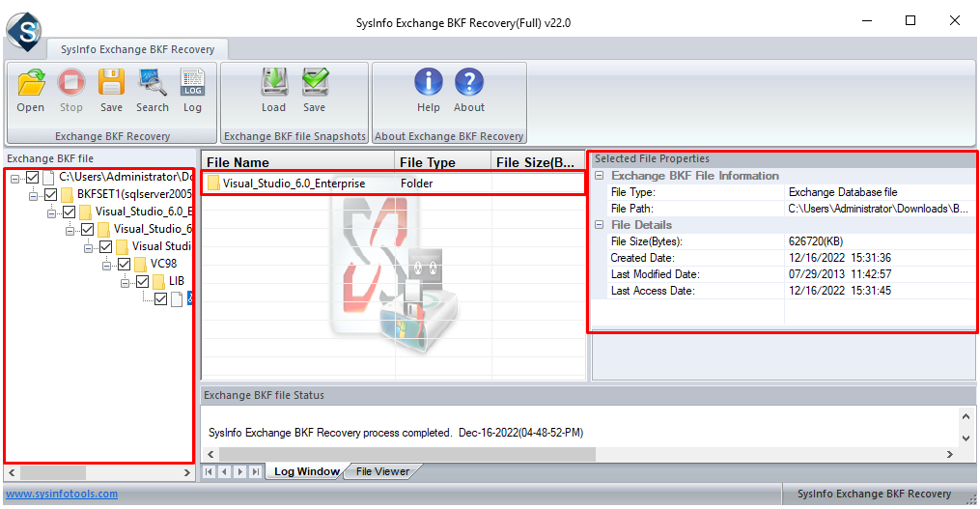Collapse Exchange BKF File Information section
This screenshot has width=980, height=509.
599,176
